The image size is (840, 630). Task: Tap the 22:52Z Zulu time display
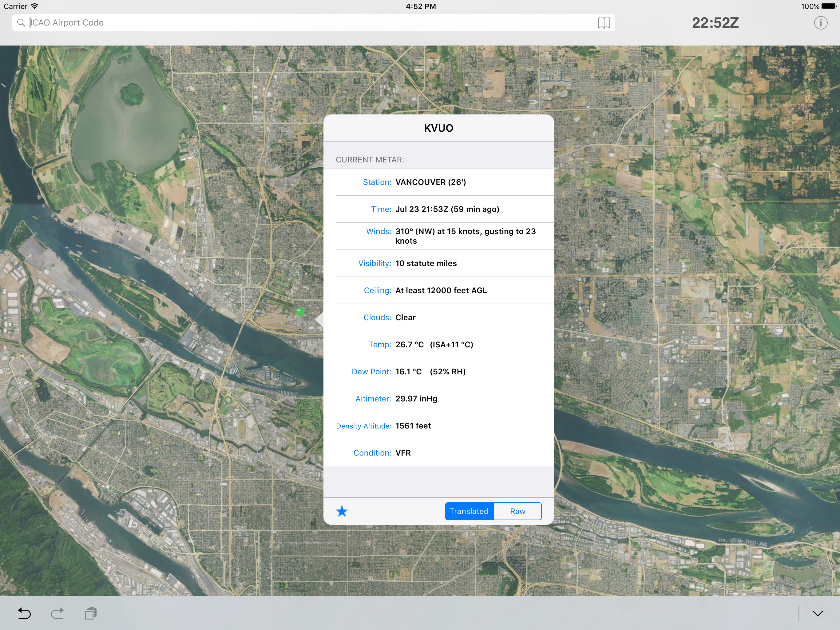pos(715,23)
